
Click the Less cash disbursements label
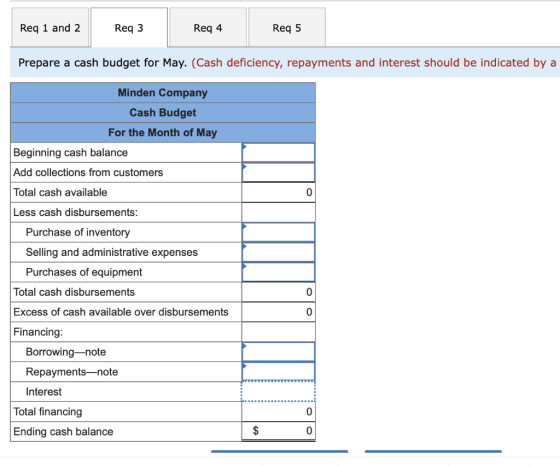[75, 212]
